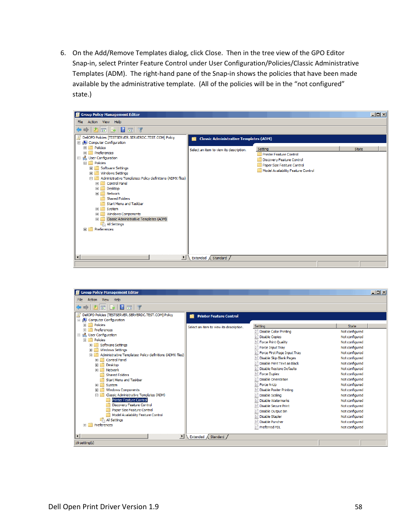Select the Disable Secure Print policy row
The width and height of the screenshot is (411, 532).
pyautogui.click(x=309, y=406)
